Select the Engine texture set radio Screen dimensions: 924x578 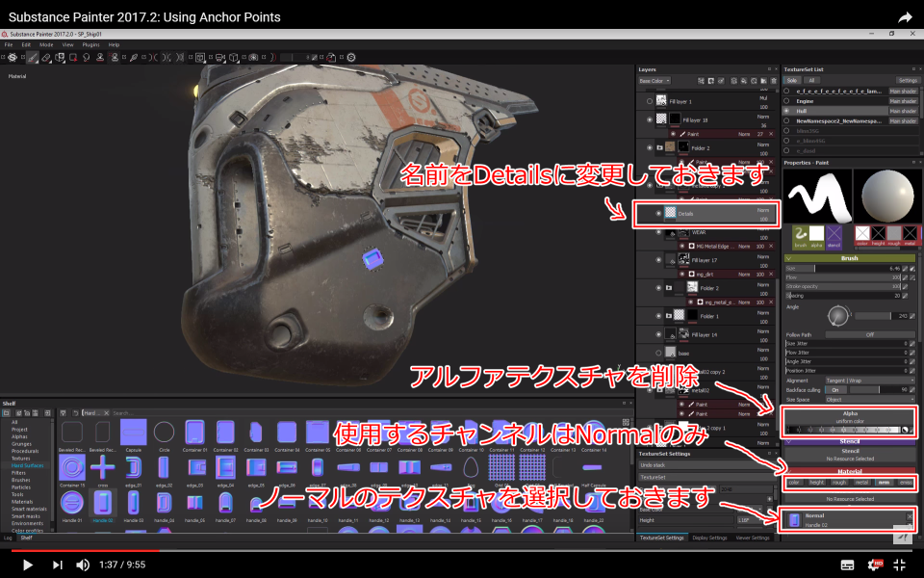[x=786, y=101]
